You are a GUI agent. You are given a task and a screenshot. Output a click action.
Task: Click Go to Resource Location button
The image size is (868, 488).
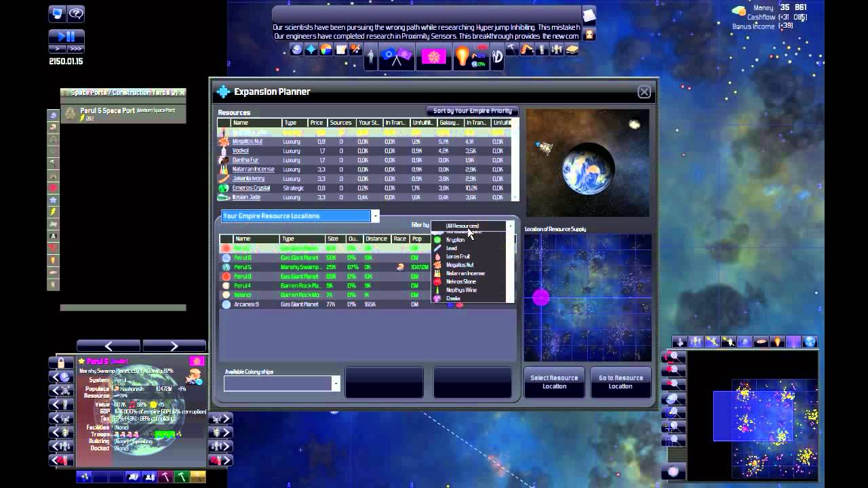620,382
